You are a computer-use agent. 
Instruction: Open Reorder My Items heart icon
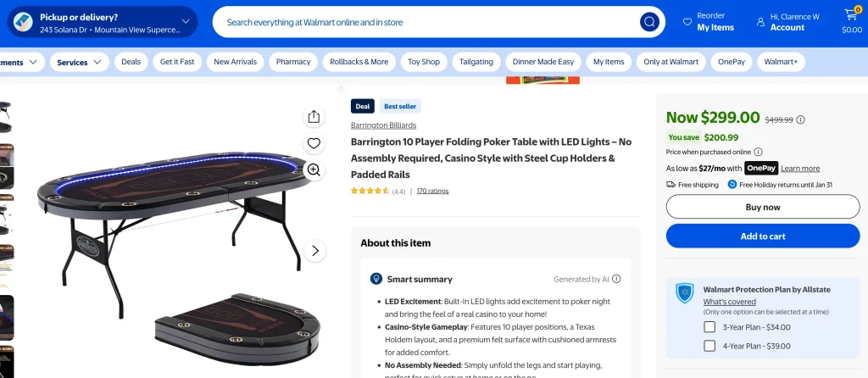point(687,22)
